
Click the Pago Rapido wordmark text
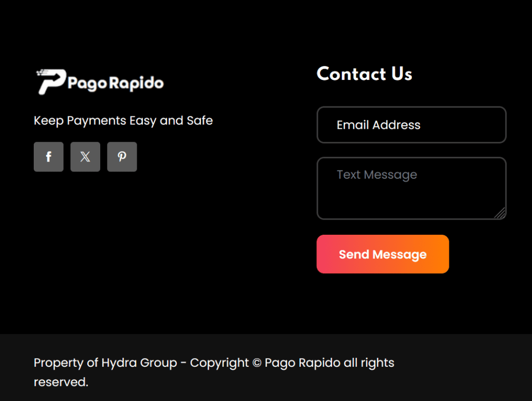click(115, 82)
